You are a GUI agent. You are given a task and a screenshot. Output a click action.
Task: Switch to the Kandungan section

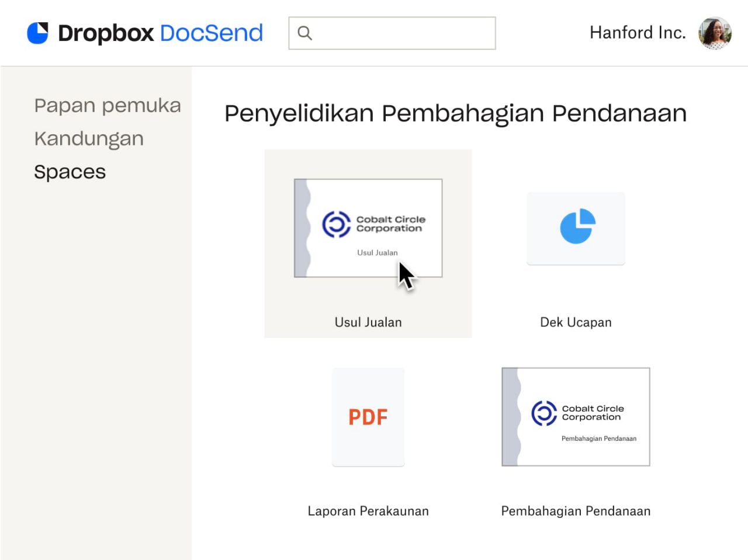point(88,138)
